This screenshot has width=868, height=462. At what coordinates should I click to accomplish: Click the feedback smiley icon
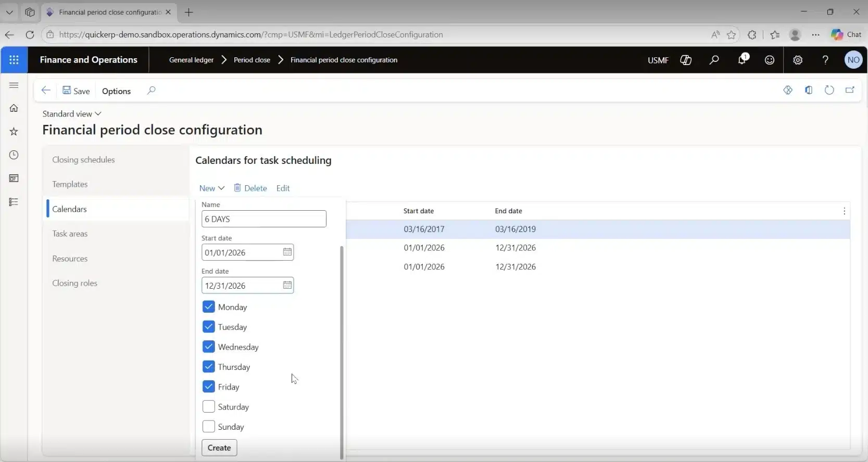[770, 60]
